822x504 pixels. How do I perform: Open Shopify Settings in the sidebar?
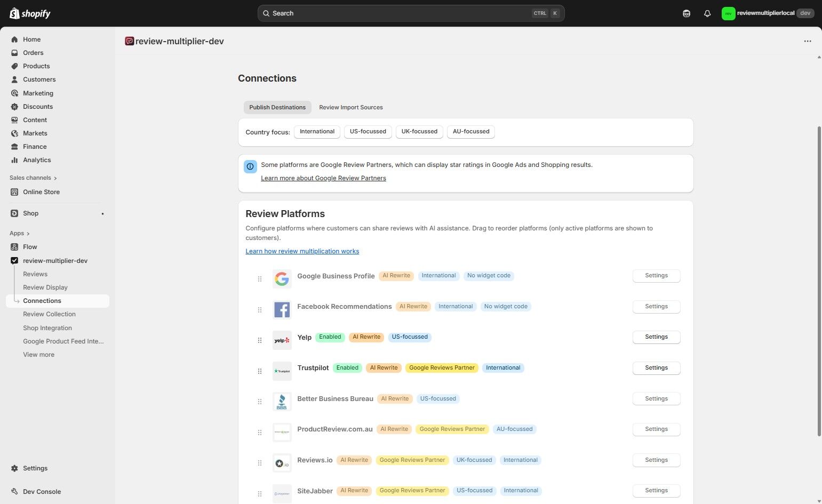pos(58,468)
